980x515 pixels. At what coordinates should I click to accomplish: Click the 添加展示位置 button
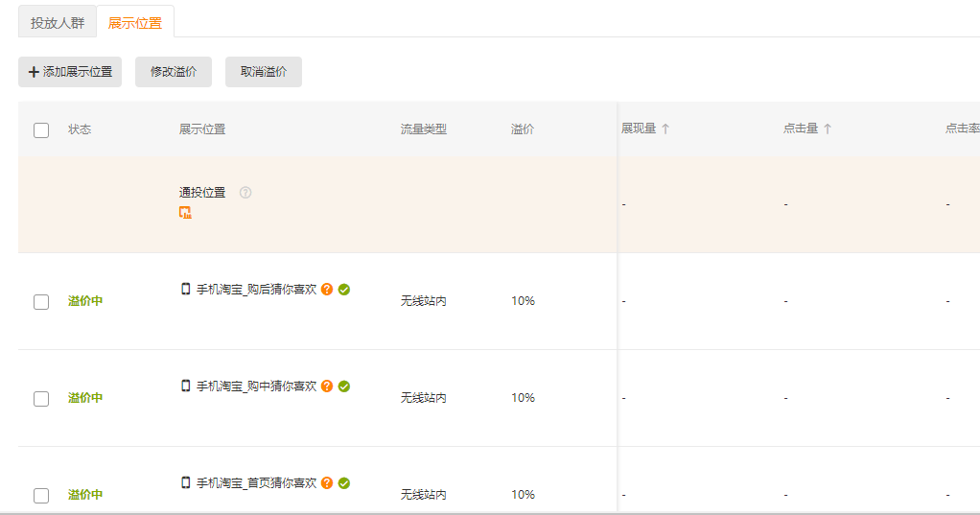pyautogui.click(x=70, y=72)
